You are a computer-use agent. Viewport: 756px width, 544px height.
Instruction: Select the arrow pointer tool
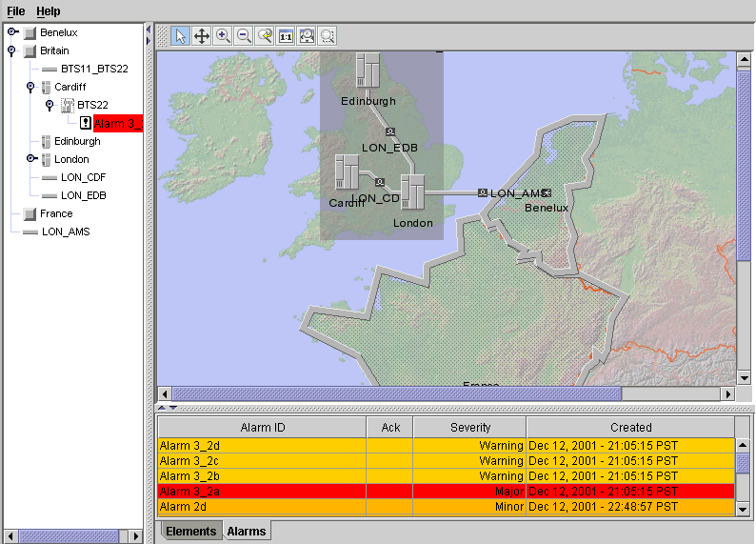pos(181,36)
